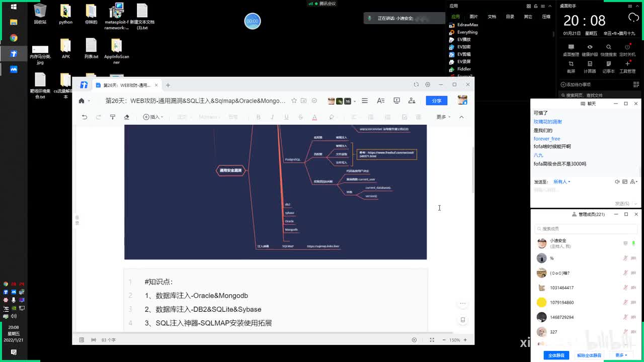
Task: Open the settings icon in document titlebar
Action: coord(428,84)
